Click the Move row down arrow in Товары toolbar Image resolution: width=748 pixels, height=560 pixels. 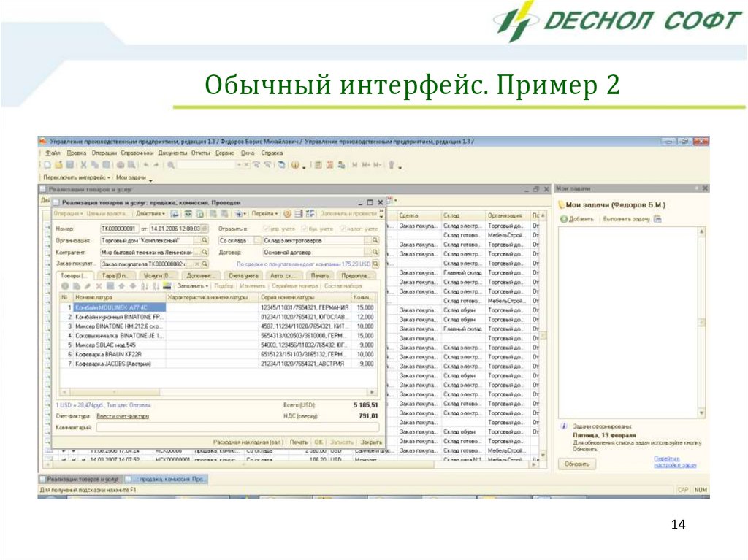coord(133,286)
